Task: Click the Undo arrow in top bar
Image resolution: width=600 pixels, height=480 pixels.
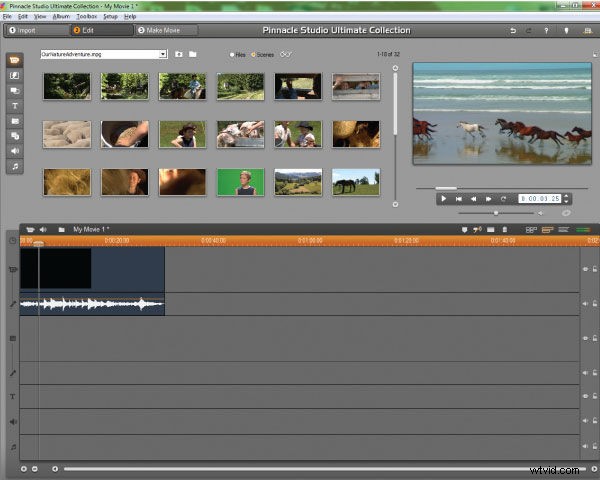Action: coord(513,31)
